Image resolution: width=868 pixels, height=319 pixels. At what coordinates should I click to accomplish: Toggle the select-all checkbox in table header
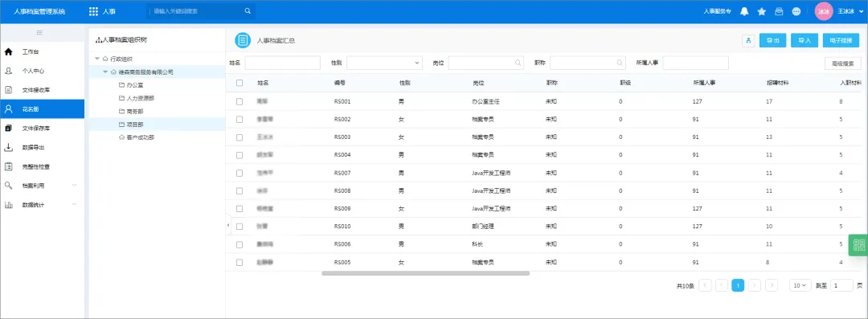click(x=240, y=83)
